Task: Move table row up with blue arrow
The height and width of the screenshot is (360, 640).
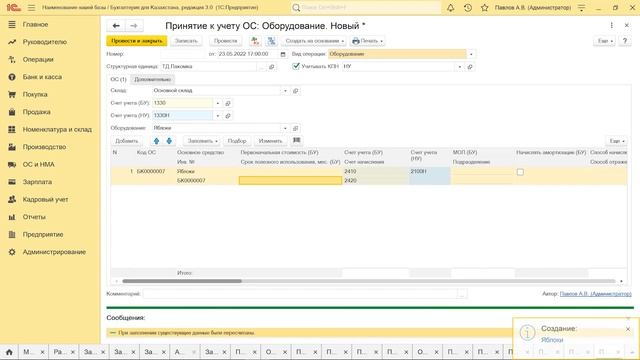Action: pos(156,141)
